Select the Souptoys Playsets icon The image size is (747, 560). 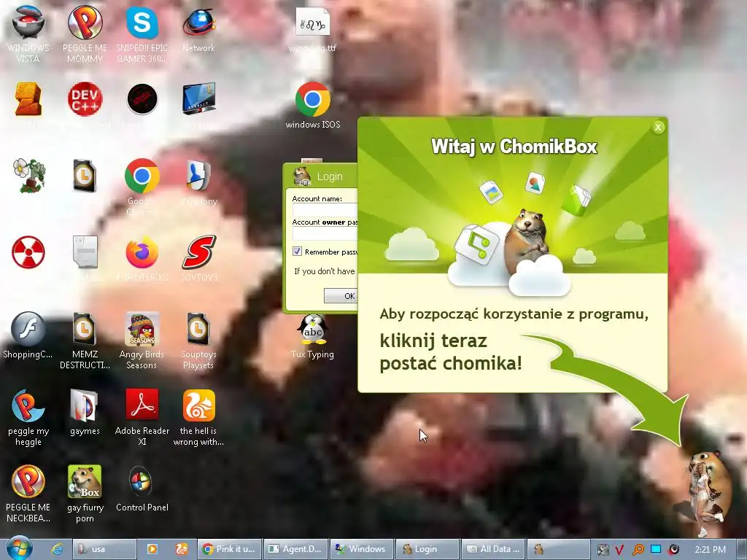198,329
